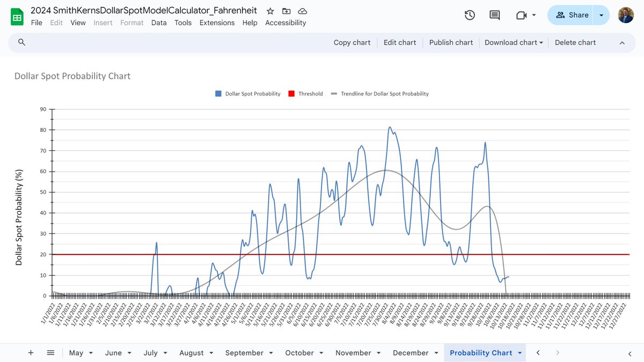Open the all sheets list
Image resolution: width=644 pixels, height=362 pixels.
pos(50,353)
